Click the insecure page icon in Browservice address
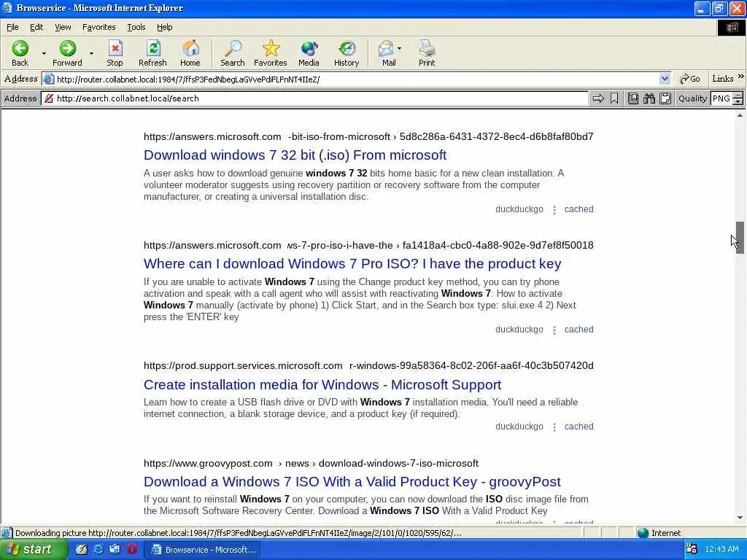Image resolution: width=747 pixels, height=560 pixels. click(x=49, y=98)
